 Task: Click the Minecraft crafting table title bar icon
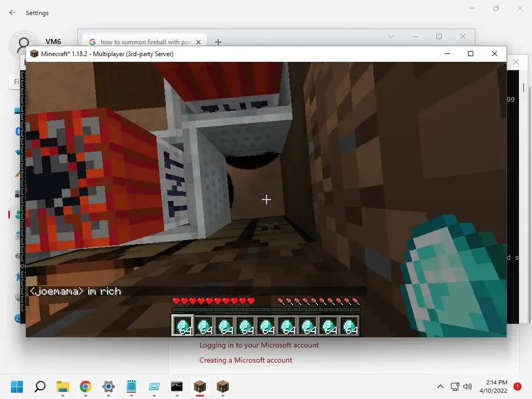[34, 54]
